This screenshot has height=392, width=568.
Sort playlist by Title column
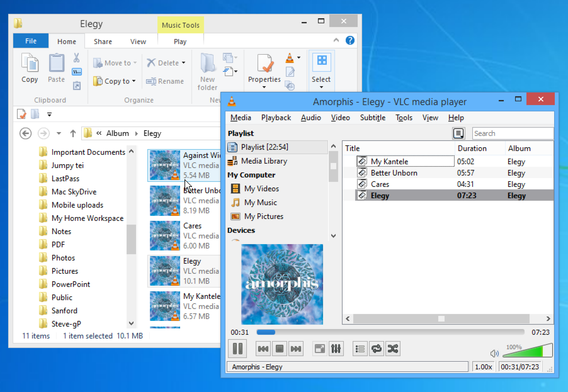click(399, 148)
